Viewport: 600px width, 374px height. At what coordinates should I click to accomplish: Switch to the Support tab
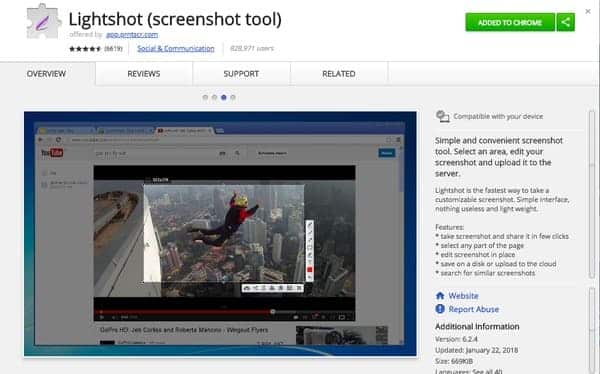[x=241, y=73]
